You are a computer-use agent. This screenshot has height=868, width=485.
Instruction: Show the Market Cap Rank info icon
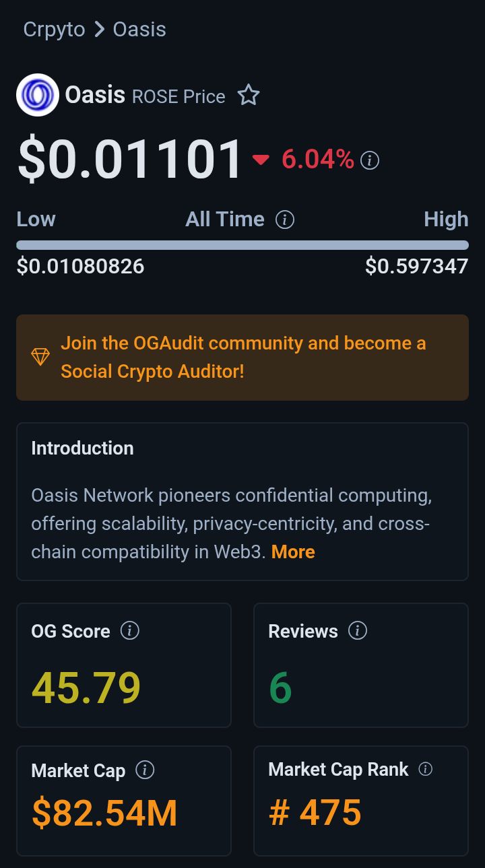425,770
